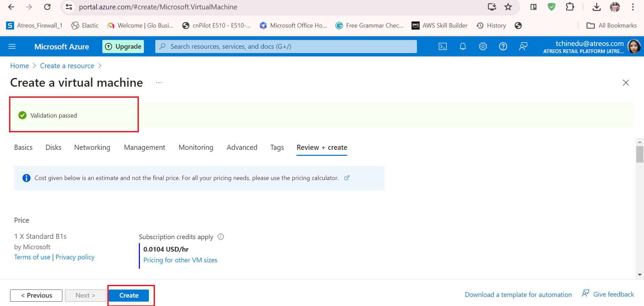
Task: Click the feedback icon in Azure header
Action: pos(523,46)
